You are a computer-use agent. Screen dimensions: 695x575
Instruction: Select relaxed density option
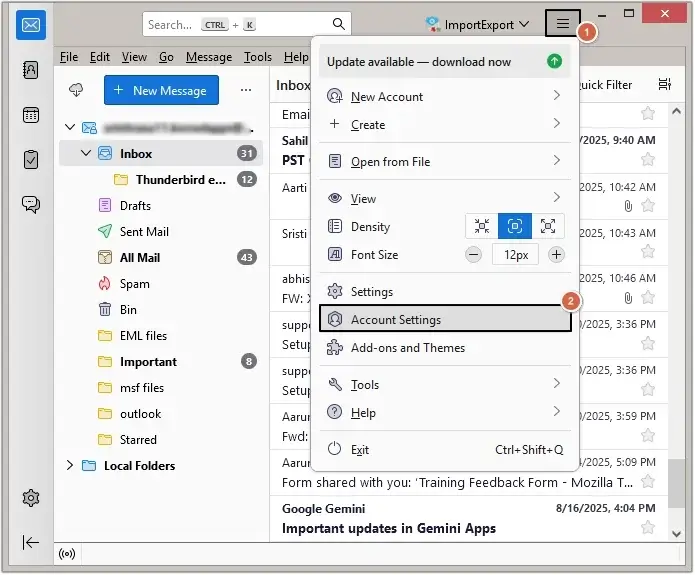tap(548, 226)
